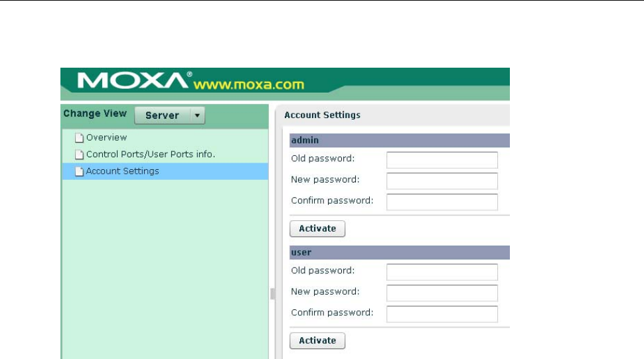Focus the admin Confirm password field
The height and width of the screenshot is (359, 644).
point(442,202)
